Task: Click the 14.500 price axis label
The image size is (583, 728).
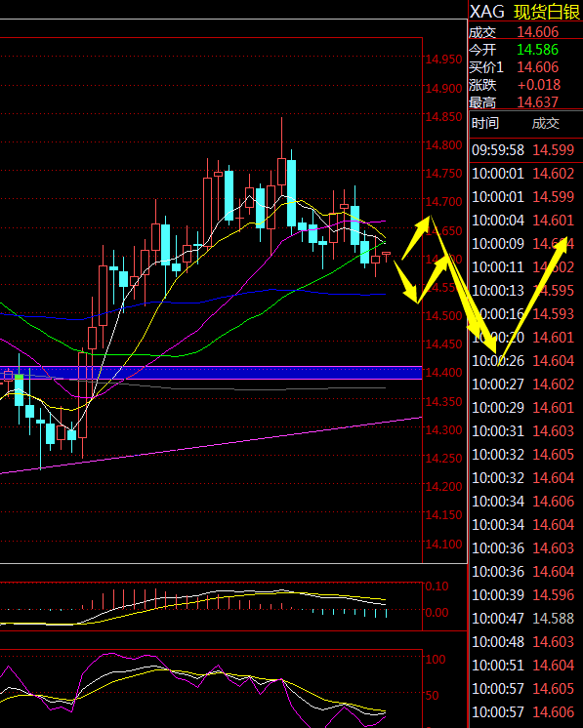Action: [443, 316]
